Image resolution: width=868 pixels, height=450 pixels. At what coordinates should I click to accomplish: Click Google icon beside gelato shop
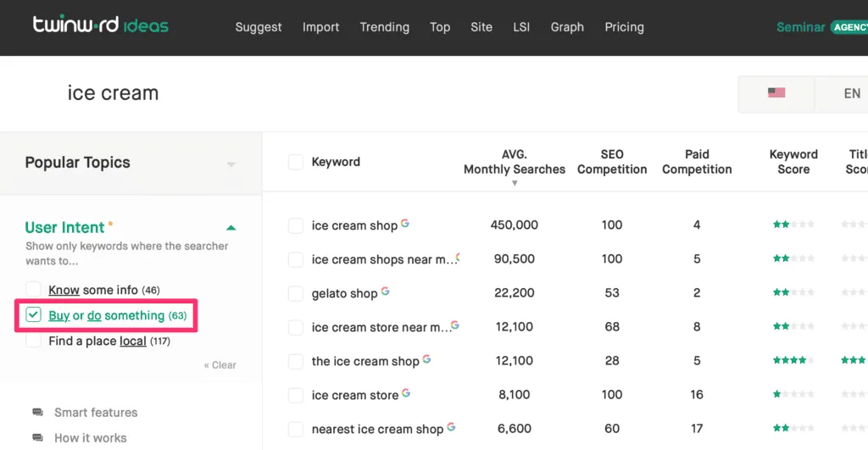386,292
